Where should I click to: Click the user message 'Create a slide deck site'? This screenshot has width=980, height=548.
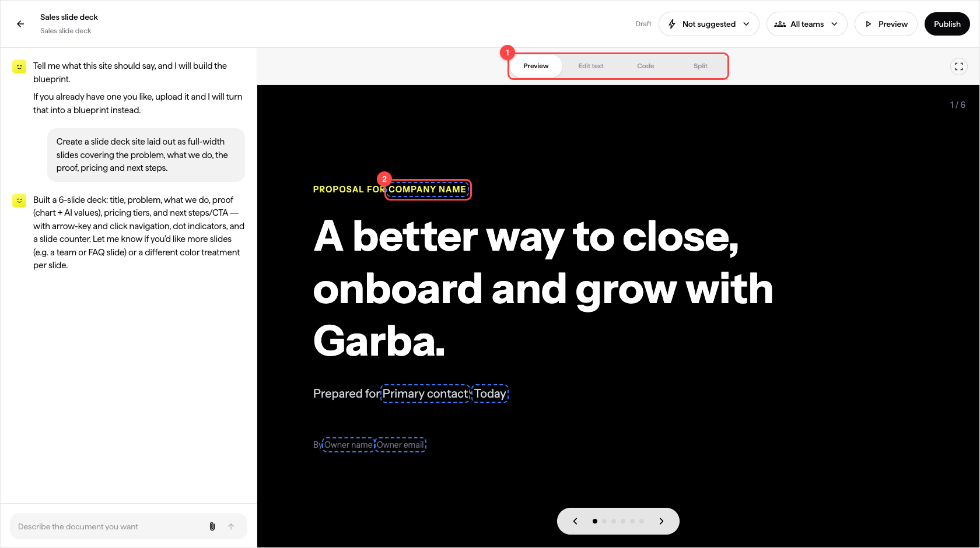[x=146, y=155]
